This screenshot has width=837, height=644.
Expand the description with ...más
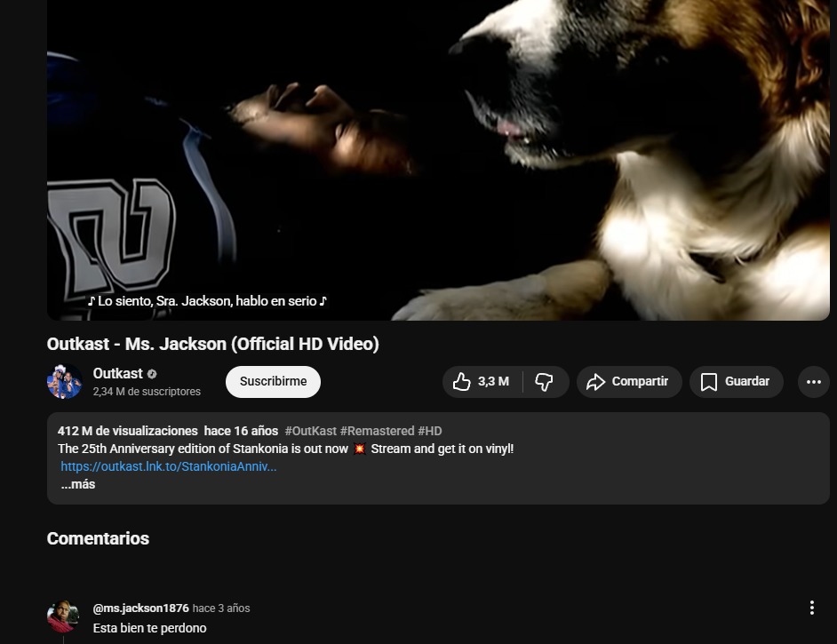(x=78, y=484)
